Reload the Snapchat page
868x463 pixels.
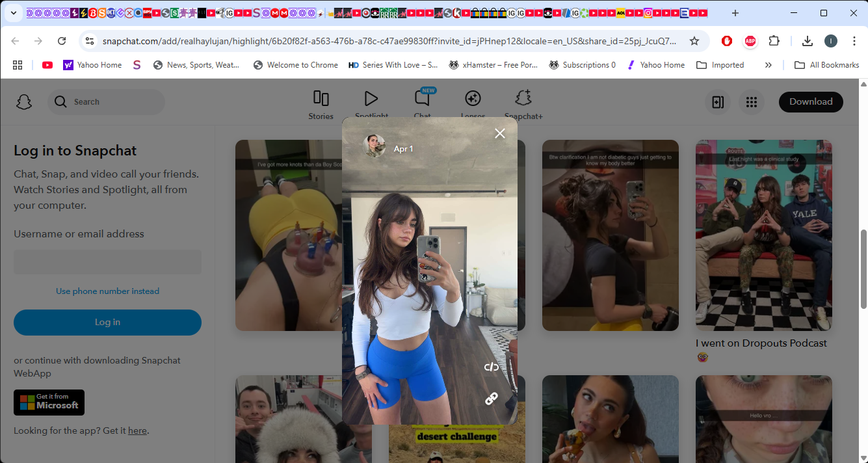pos(62,41)
